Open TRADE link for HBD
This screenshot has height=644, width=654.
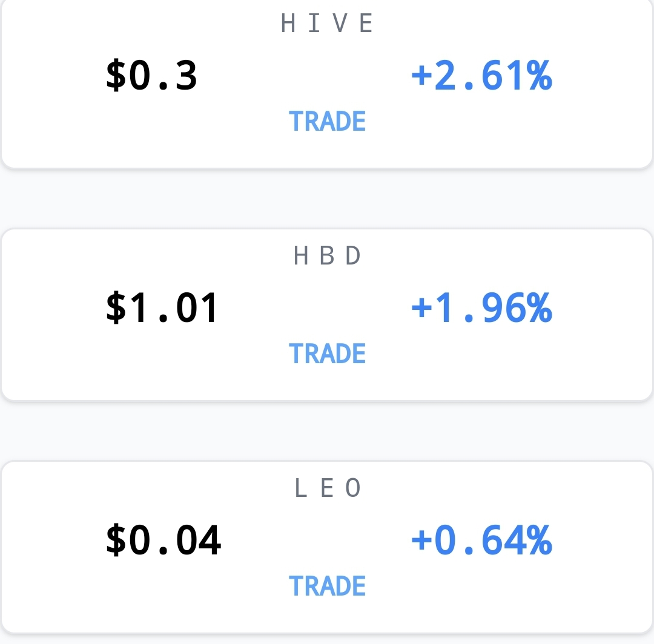[327, 354]
